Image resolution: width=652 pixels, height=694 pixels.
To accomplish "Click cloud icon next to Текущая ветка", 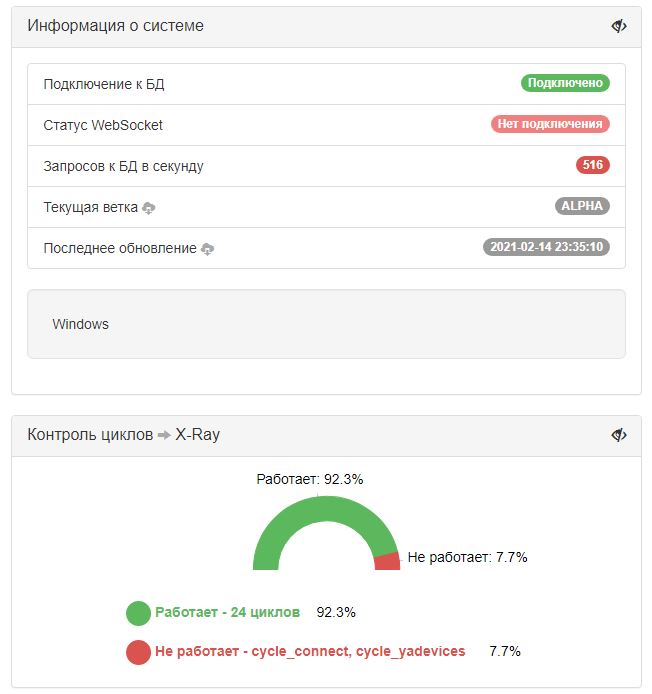I will (149, 208).
